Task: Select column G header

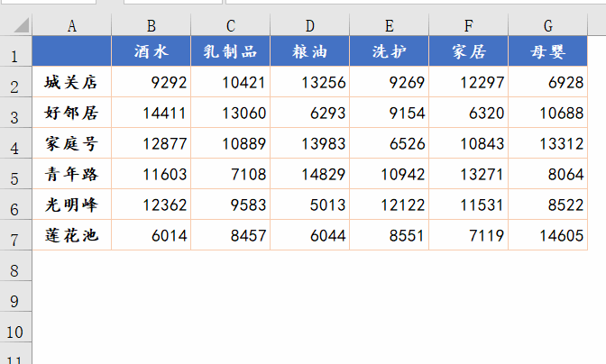Action: click(x=547, y=26)
